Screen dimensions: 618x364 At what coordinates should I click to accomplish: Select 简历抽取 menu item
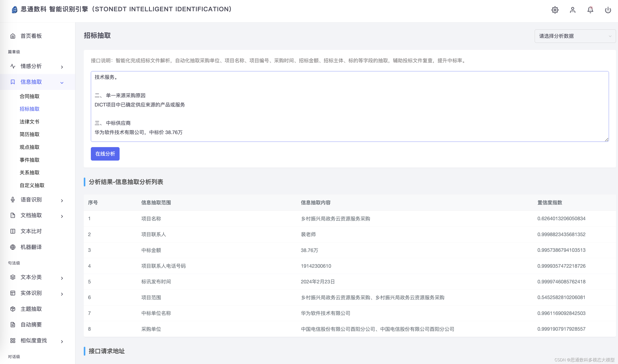(x=29, y=134)
